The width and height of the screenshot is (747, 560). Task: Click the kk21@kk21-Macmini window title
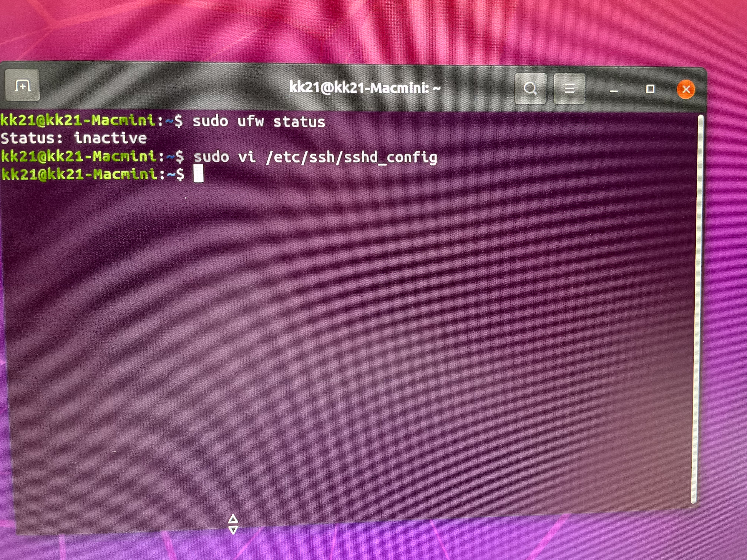pyautogui.click(x=365, y=88)
